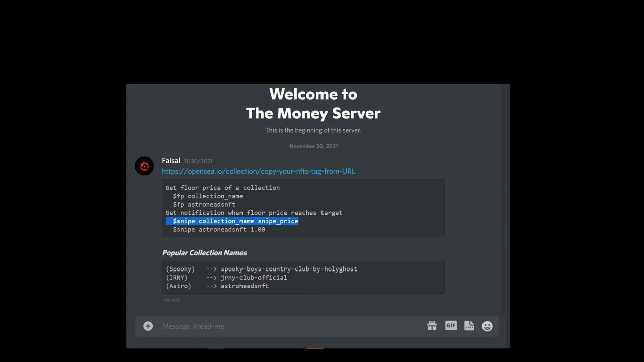Click 'Get notification when floor price reaches target'
The image size is (644, 362).
tap(254, 213)
